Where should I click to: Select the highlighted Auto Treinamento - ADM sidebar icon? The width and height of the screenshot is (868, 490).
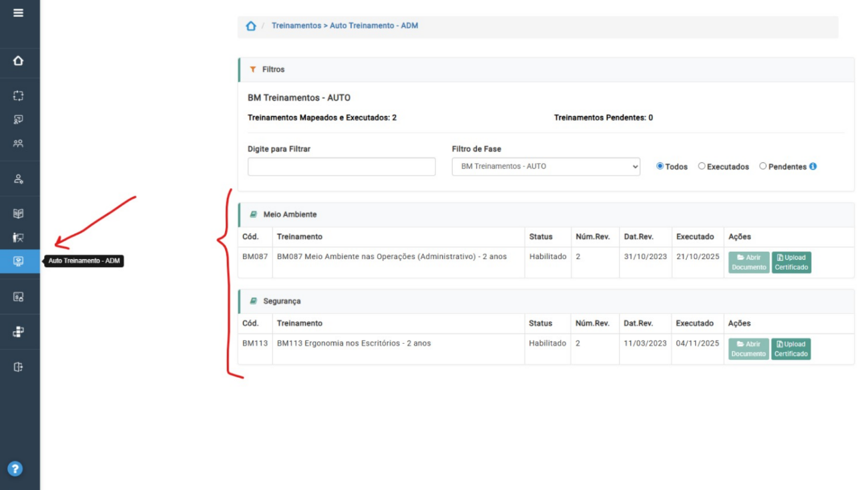point(18,261)
